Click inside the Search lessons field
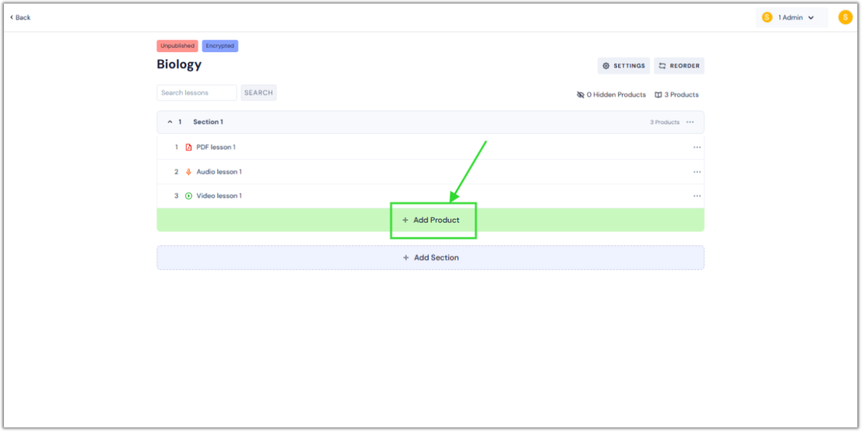The height and width of the screenshot is (431, 868). tap(196, 92)
